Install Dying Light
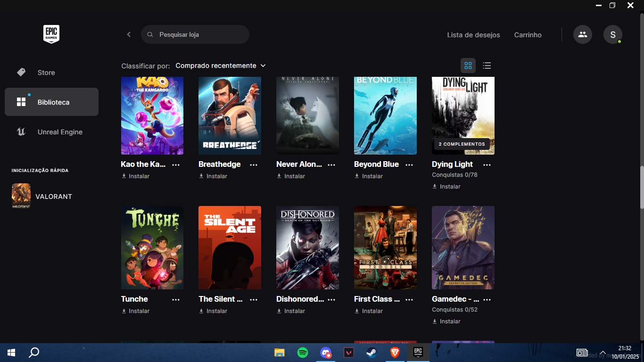 [446, 187]
